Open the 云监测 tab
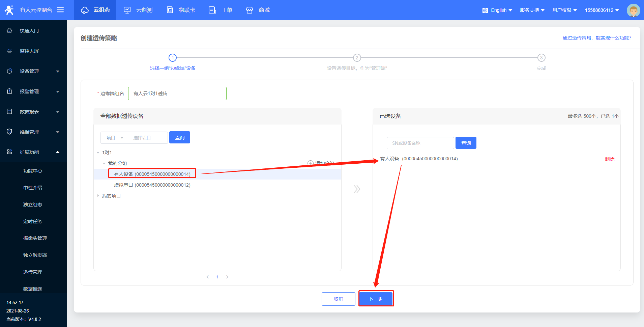 coord(138,10)
